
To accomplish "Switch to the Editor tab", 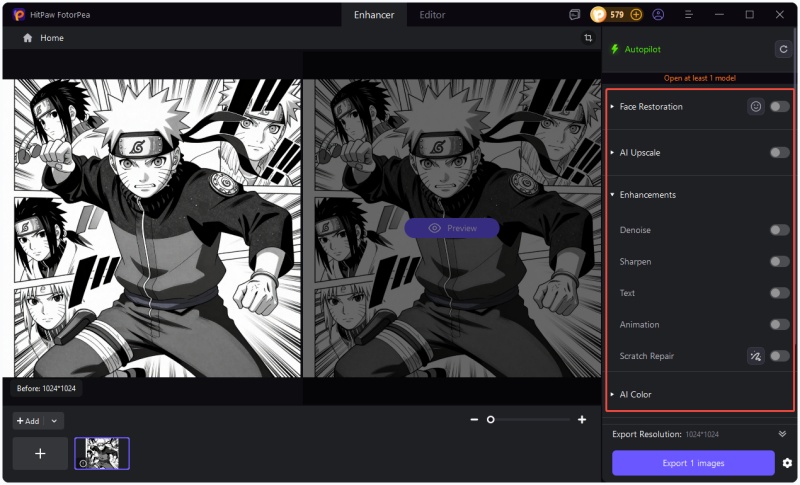I will point(432,15).
